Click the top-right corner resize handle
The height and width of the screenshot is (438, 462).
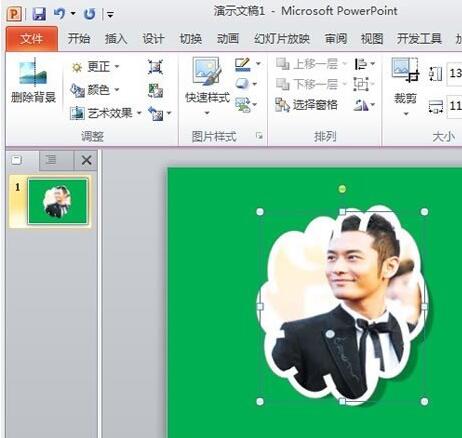(424, 212)
